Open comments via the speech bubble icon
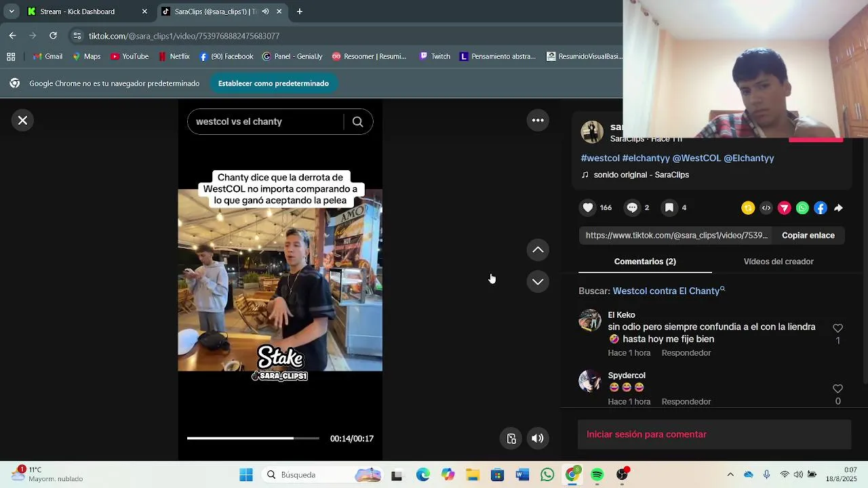The image size is (868, 488). click(632, 208)
